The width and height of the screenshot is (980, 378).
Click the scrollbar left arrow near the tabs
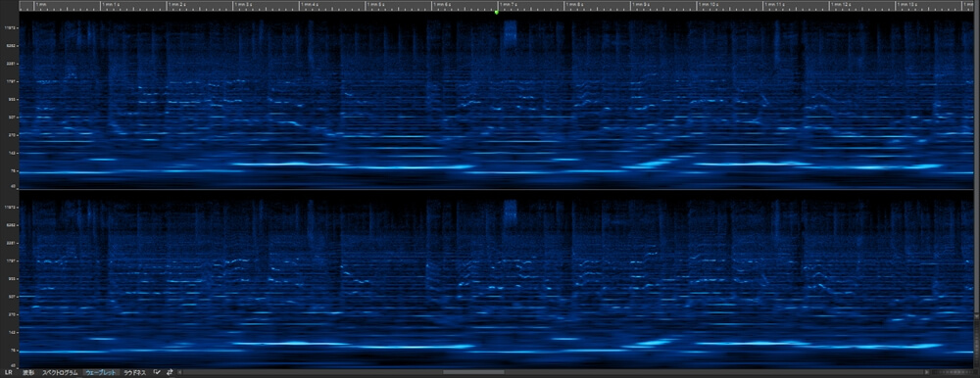[181, 372]
